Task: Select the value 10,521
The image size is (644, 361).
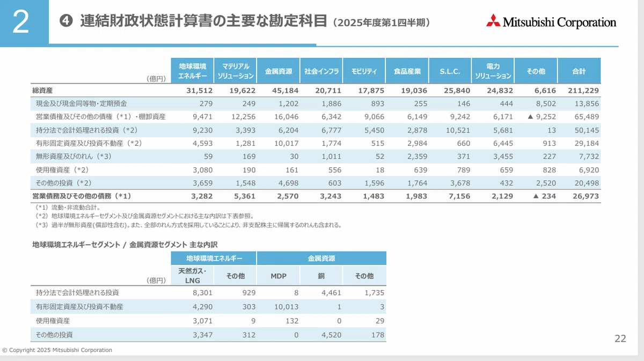Action: coord(458,130)
